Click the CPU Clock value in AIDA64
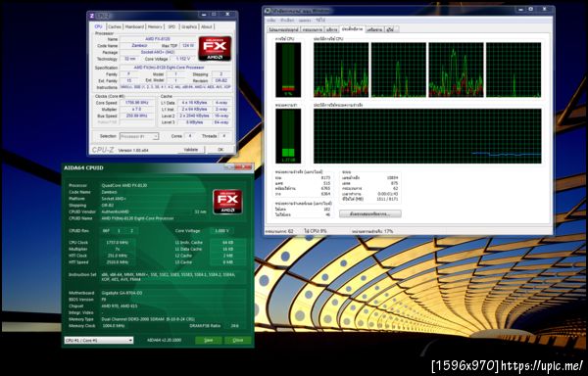Viewport: 588px width, 376px height. pos(117,242)
